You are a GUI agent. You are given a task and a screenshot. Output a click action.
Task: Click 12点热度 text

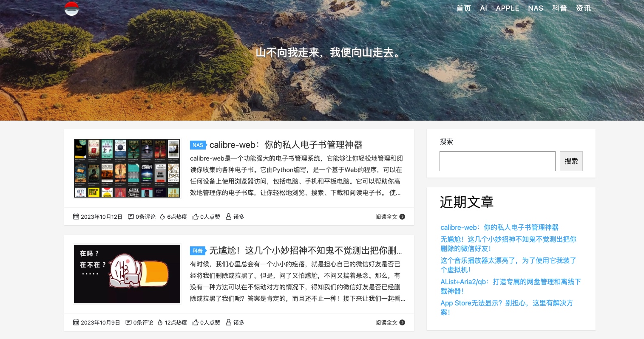[176, 322]
